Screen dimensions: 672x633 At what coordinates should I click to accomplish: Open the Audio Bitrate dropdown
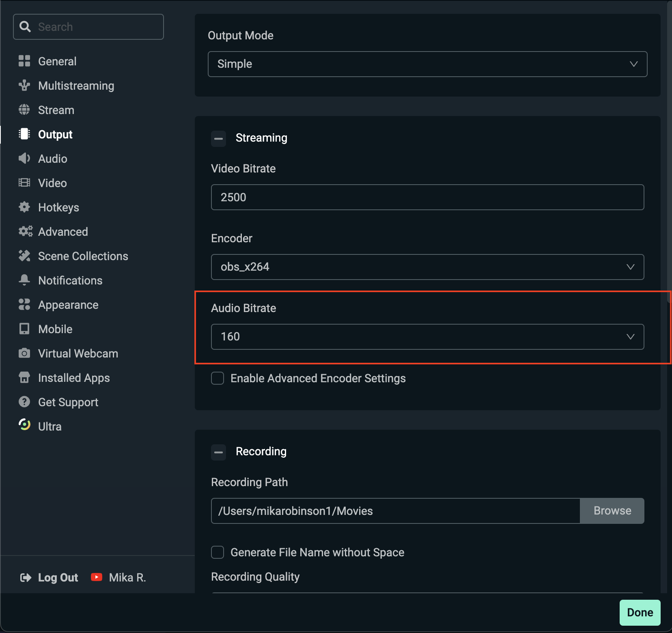click(427, 337)
